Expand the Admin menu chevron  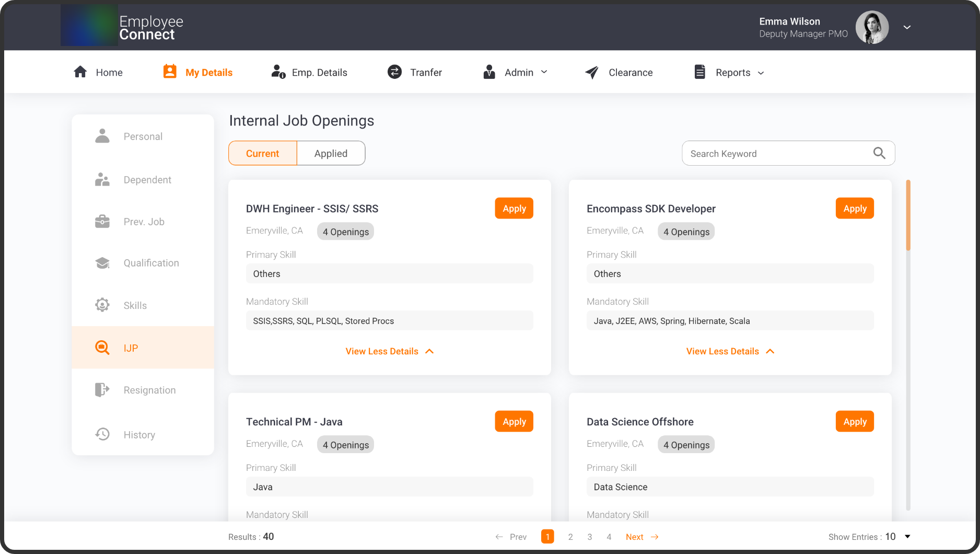544,72
